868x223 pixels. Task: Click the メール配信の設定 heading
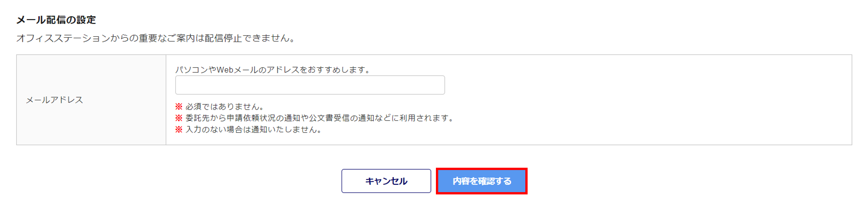(x=56, y=20)
